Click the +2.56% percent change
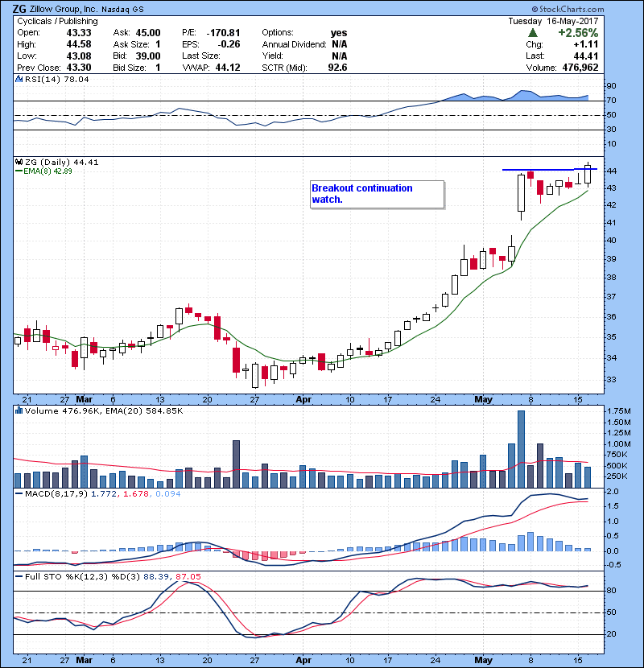The height and width of the screenshot is (668, 644). pos(578,33)
